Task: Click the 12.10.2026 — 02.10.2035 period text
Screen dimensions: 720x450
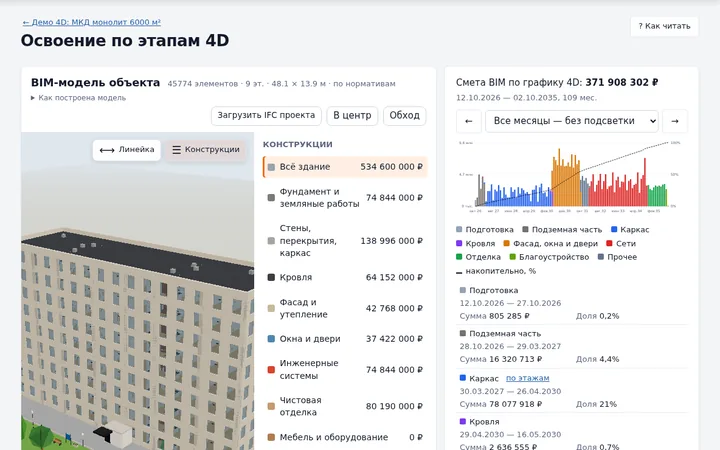Action: (x=526, y=98)
